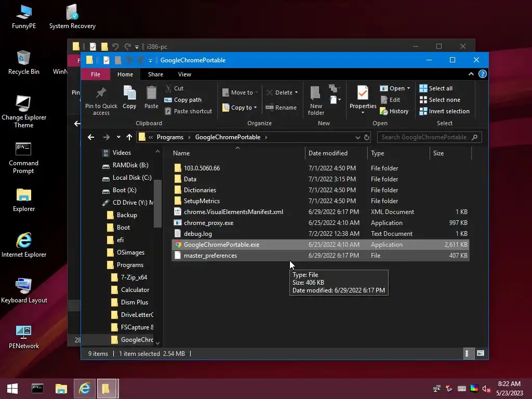Expand the Open dropdown arrow

pyautogui.click(x=408, y=88)
